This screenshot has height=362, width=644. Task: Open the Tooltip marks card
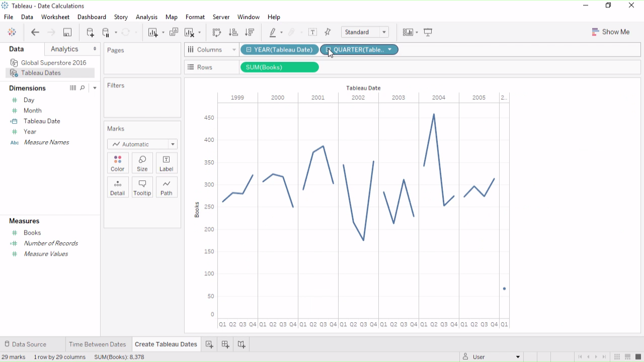point(142,187)
